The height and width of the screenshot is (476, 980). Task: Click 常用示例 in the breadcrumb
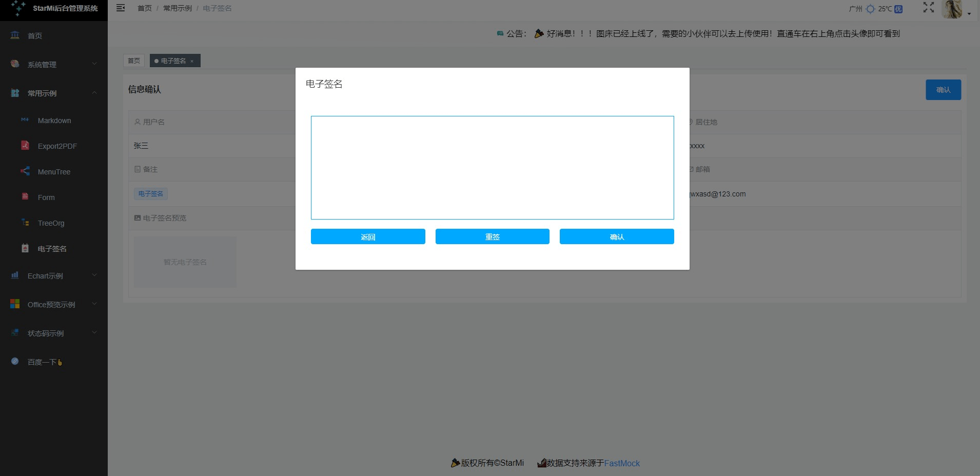[x=178, y=8]
